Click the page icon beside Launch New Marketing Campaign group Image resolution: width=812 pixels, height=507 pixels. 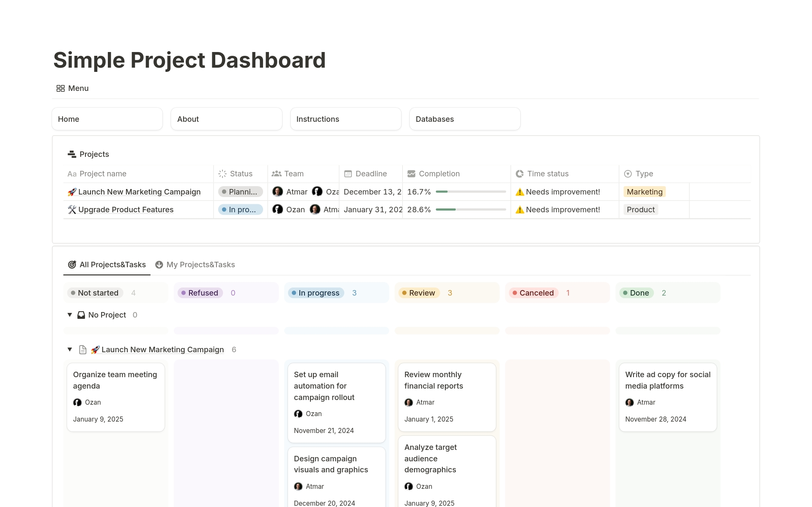83,350
